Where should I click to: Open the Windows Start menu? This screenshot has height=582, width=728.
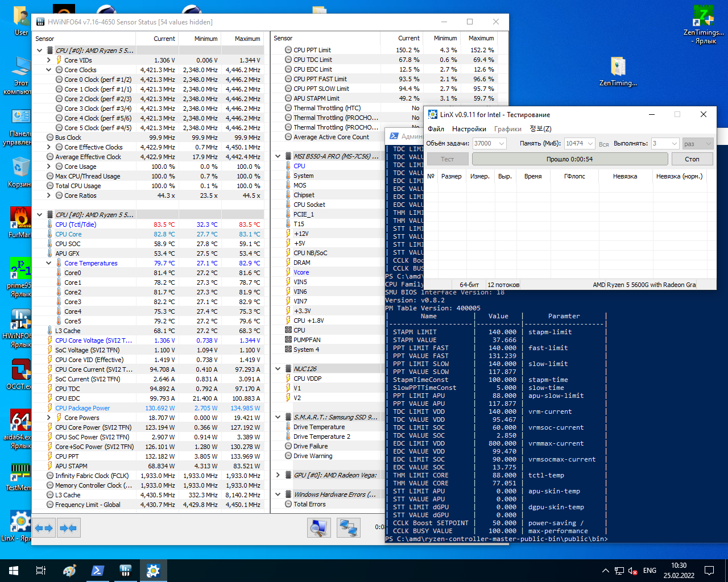(x=14, y=571)
